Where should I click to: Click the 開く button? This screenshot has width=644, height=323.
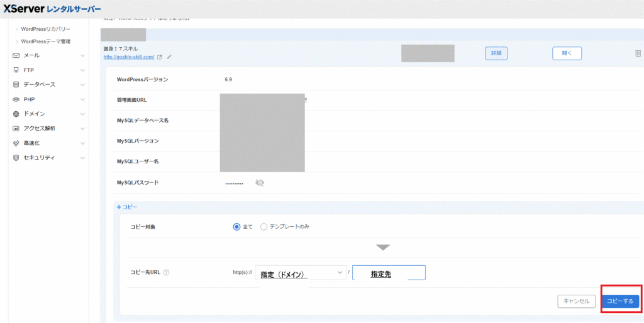pos(567,53)
